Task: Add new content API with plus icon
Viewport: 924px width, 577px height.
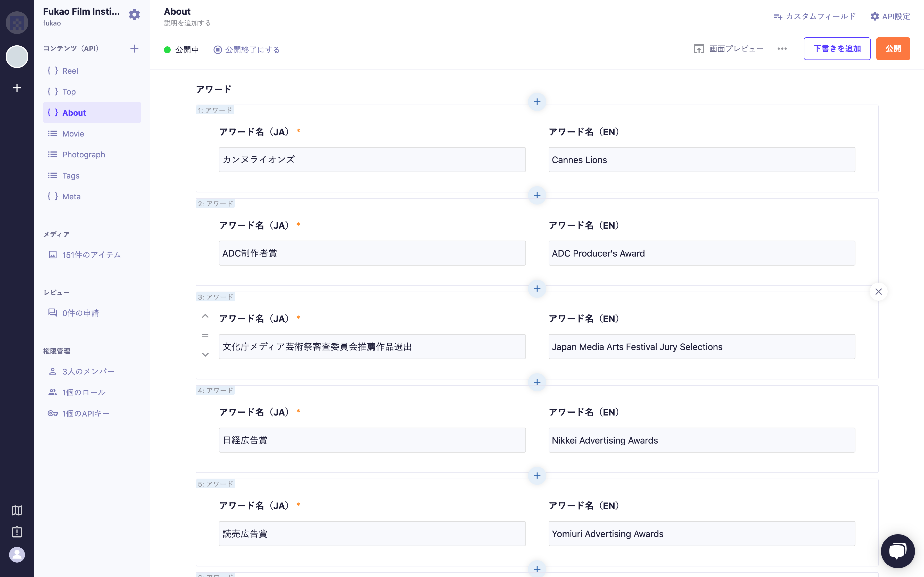Action: [134, 48]
